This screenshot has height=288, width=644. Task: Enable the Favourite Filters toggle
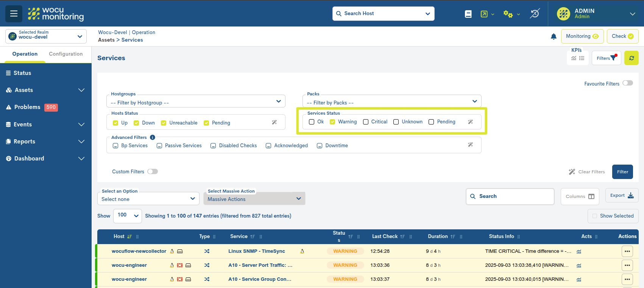click(x=627, y=83)
